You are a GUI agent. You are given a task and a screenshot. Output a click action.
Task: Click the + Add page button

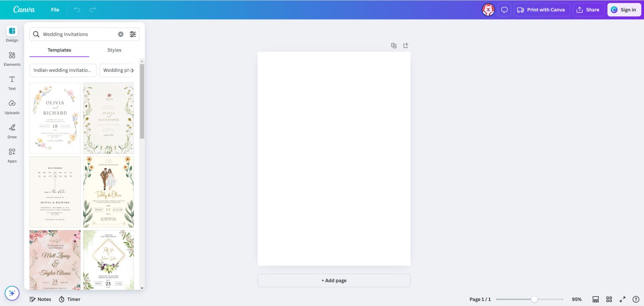[334, 280]
